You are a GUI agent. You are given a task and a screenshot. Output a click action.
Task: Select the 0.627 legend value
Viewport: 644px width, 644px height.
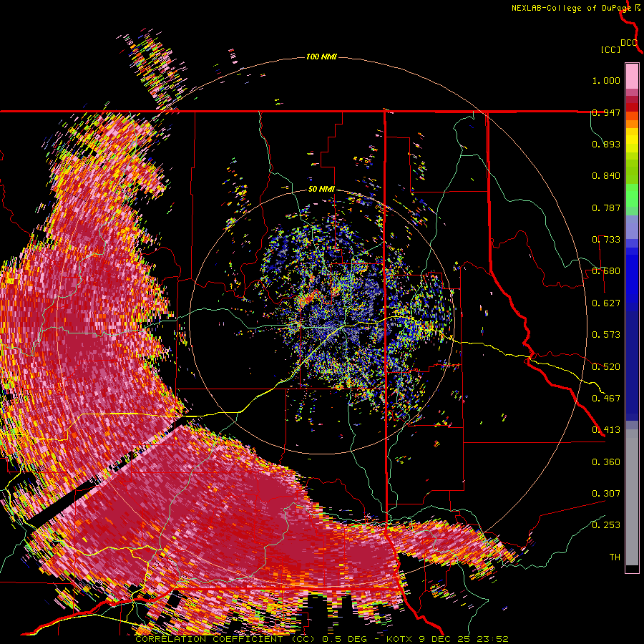[606, 303]
